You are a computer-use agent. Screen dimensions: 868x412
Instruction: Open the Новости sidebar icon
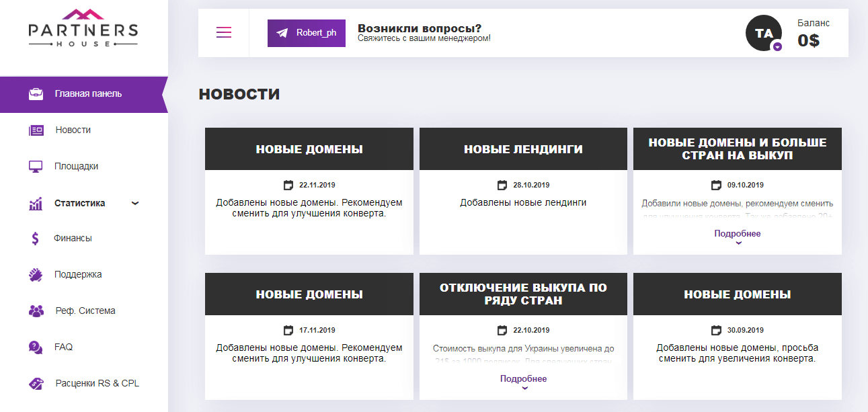pos(38,129)
